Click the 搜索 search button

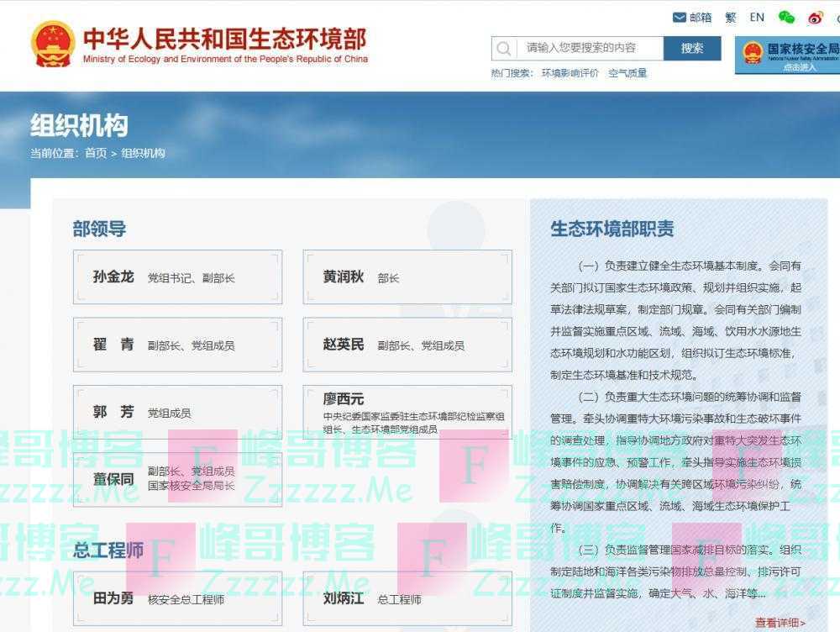(692, 48)
